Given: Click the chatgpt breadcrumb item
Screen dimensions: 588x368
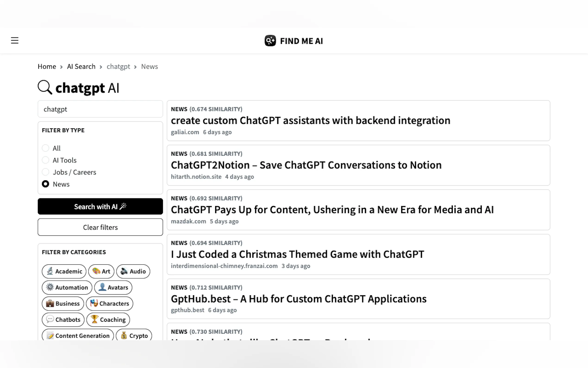Looking at the screenshot, I should click(x=118, y=67).
